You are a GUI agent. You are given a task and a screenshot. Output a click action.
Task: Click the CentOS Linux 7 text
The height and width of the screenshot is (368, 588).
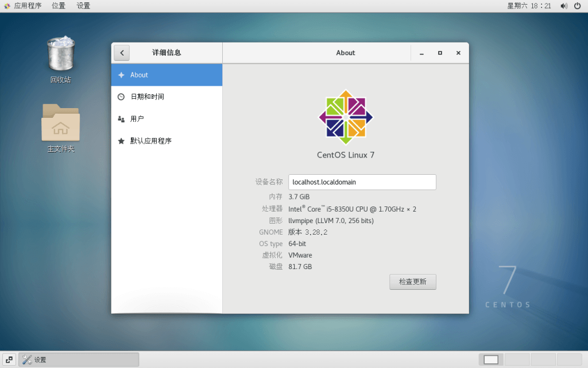click(346, 155)
